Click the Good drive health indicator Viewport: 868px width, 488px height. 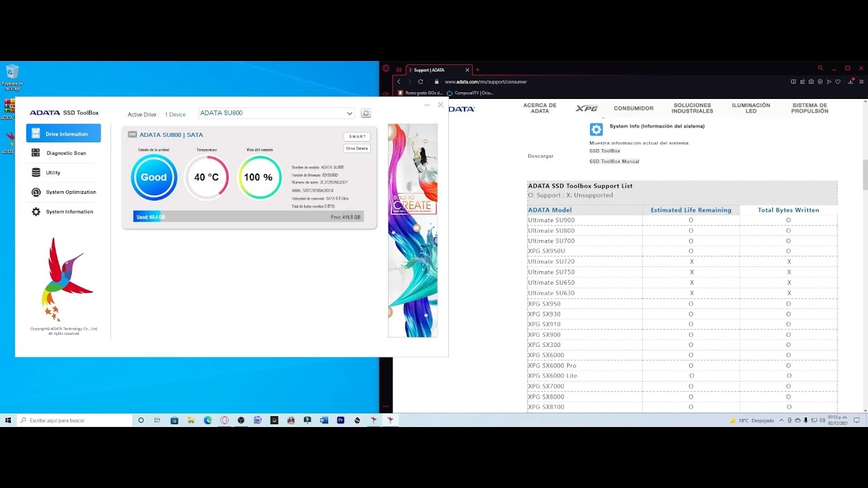coord(154,178)
